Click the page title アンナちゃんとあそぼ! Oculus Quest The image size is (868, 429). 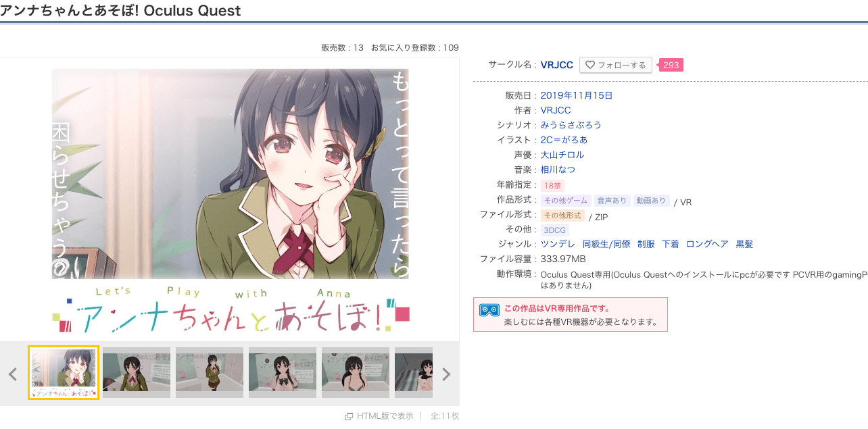(120, 11)
